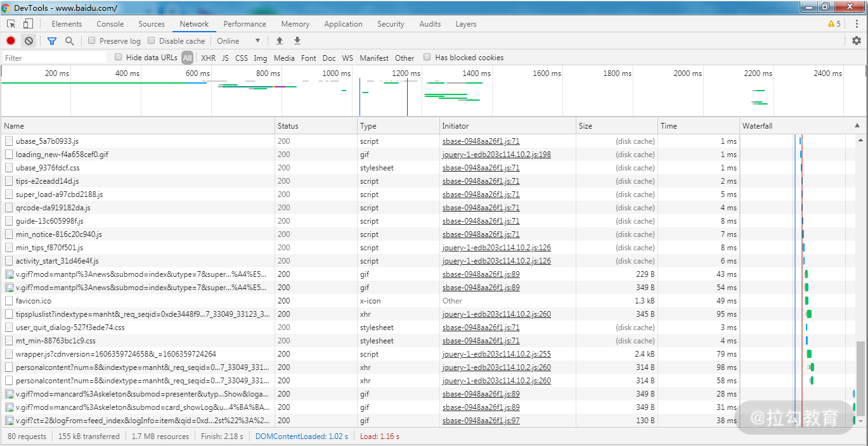Open initiator link for v.gif?ct=2 feed_index row
Screen dimensions: 868x446
pos(481,421)
